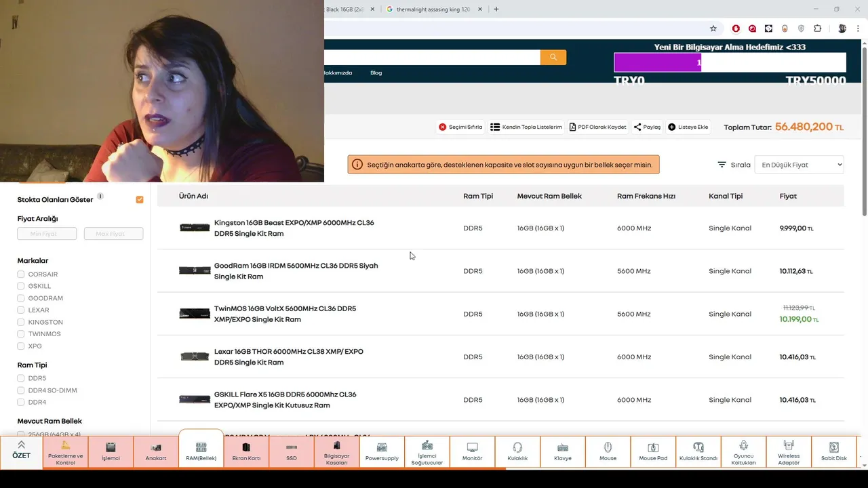This screenshot has height=488, width=868.
Task: Go to İşlemci component category
Action: coord(111,451)
